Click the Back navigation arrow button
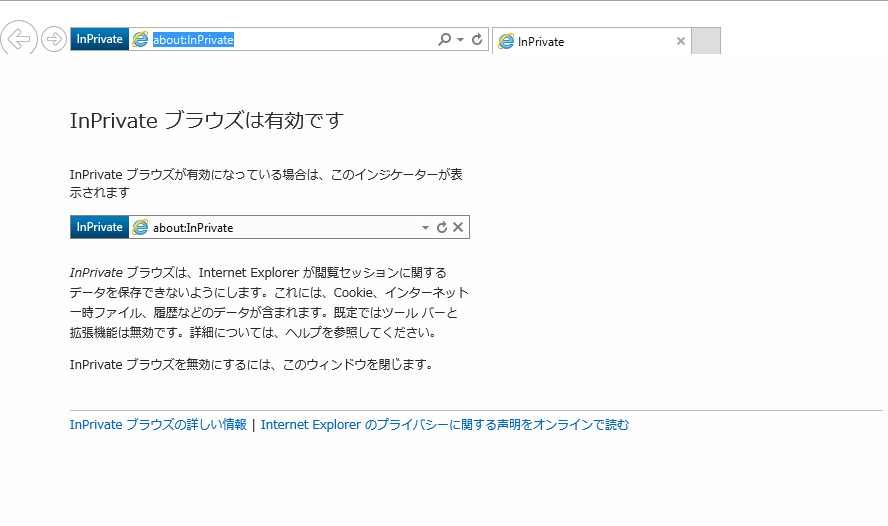This screenshot has height=526, width=888. point(19,39)
